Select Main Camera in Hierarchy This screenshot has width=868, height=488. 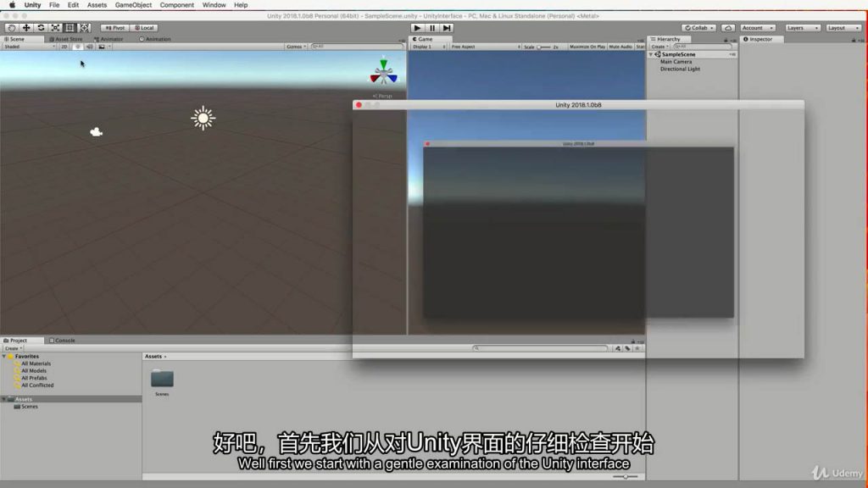tap(676, 62)
